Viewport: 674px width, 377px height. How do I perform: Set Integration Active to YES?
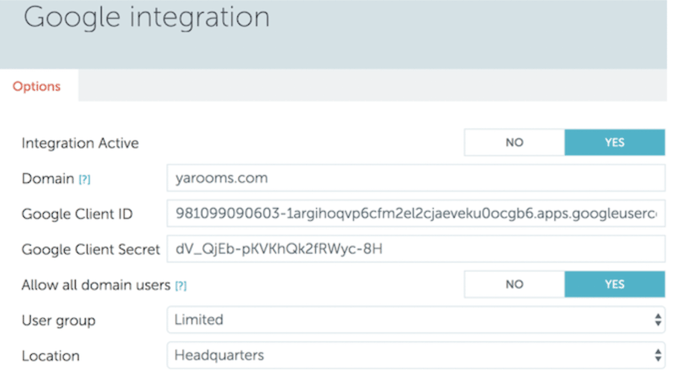point(615,142)
